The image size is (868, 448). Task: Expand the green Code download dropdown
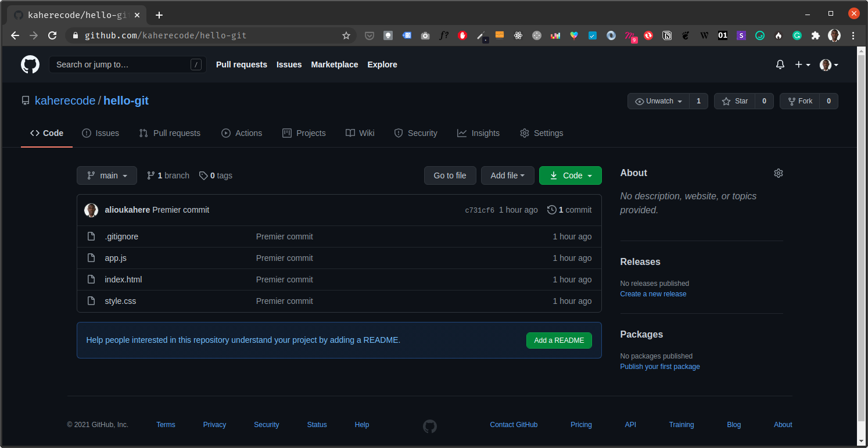tap(570, 175)
